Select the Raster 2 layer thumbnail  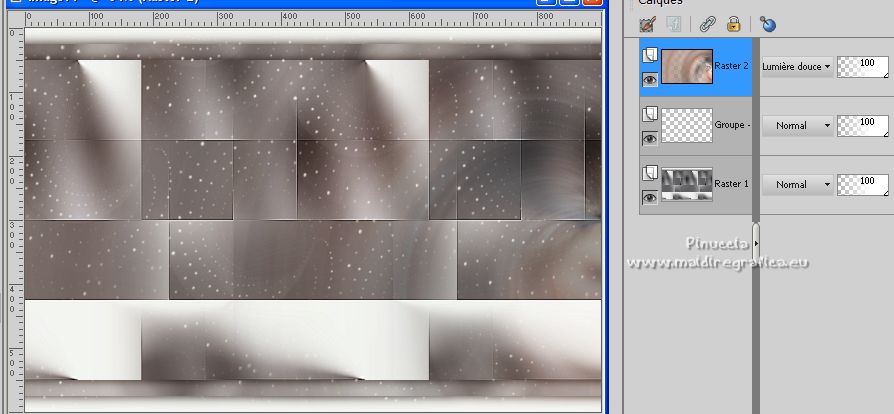[687, 66]
